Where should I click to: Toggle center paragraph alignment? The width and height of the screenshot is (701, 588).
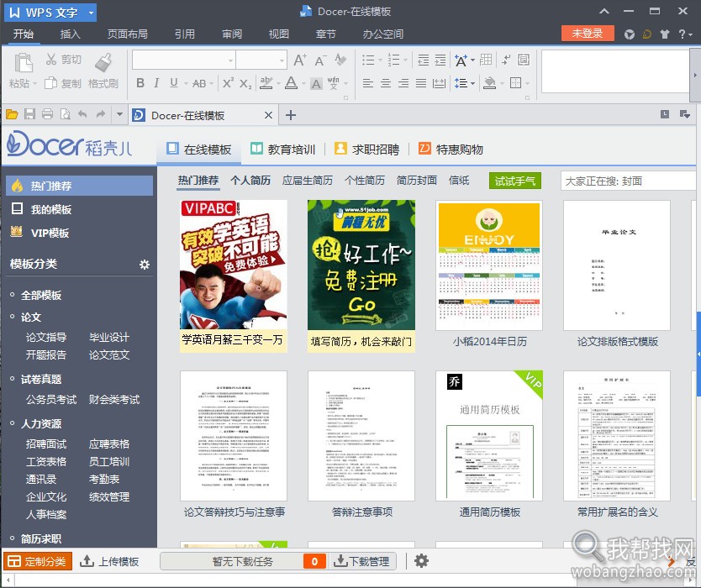[386, 83]
